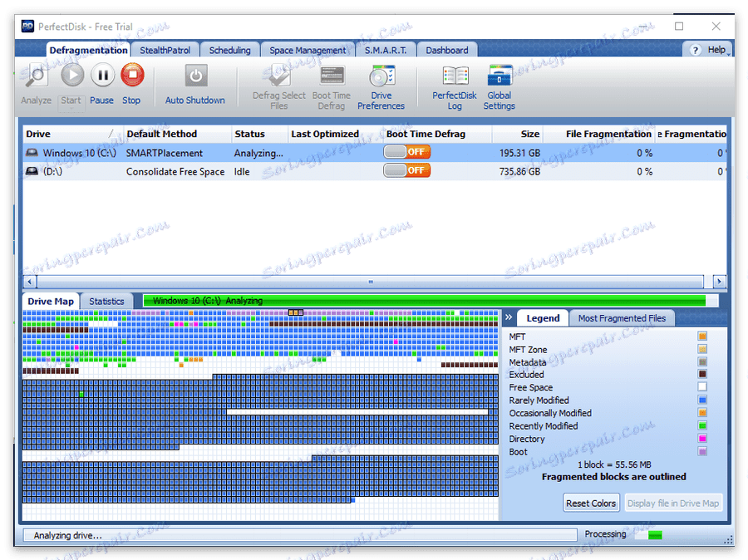Click the Recently Modified color swatch
The width and height of the screenshot is (748, 560).
point(702,425)
